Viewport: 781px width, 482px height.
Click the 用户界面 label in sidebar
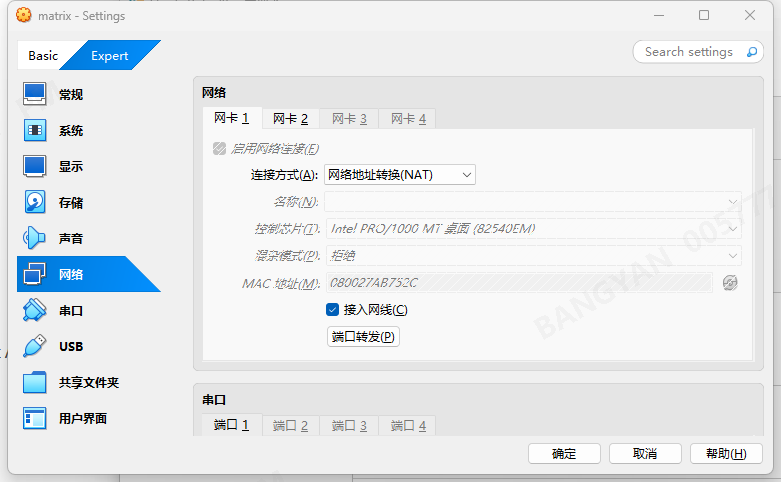click(x=83, y=418)
